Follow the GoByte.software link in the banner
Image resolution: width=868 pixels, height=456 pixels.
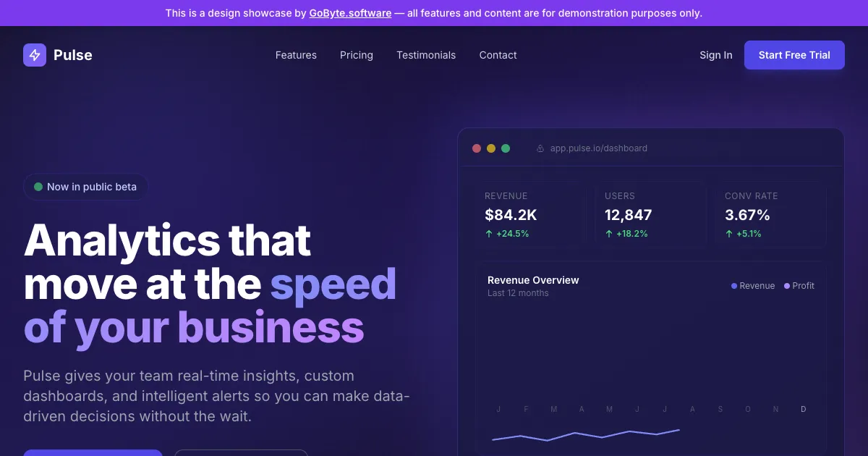(x=350, y=13)
